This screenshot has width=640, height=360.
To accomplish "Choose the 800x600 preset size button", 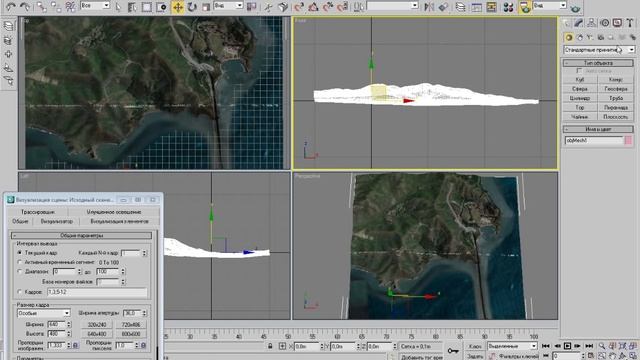I will coord(131,334).
